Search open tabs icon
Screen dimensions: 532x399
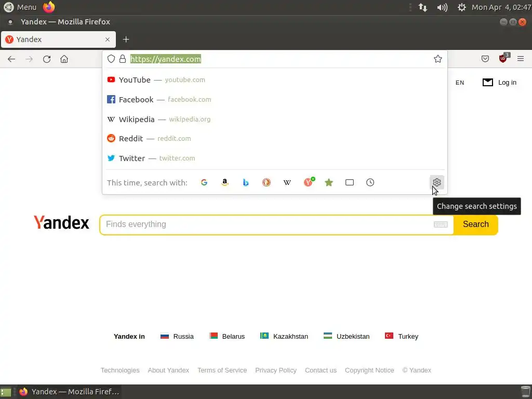click(x=350, y=182)
